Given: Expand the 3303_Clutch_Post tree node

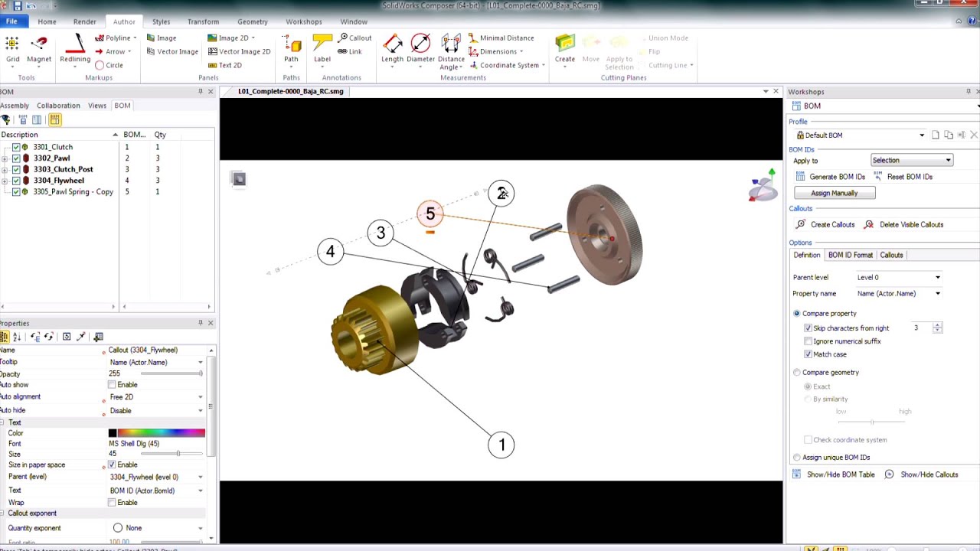Looking at the screenshot, I should click(5, 169).
